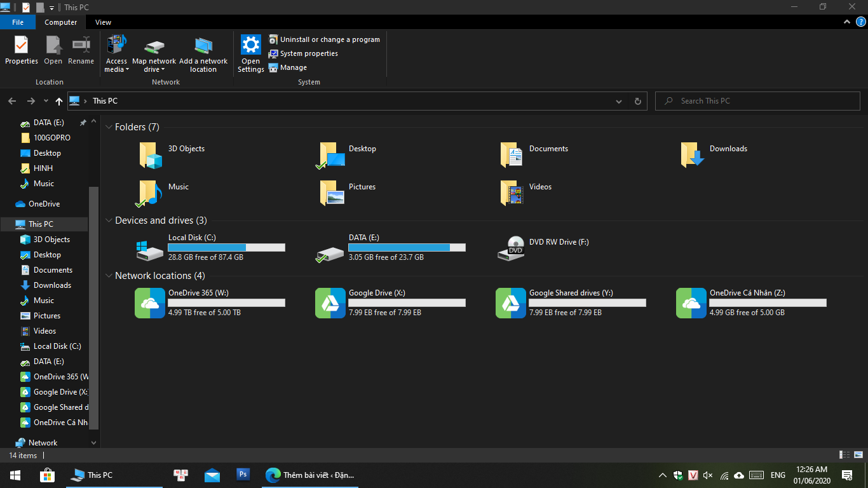The height and width of the screenshot is (488, 868).
Task: Open Photoshop from the taskbar
Action: (x=243, y=475)
